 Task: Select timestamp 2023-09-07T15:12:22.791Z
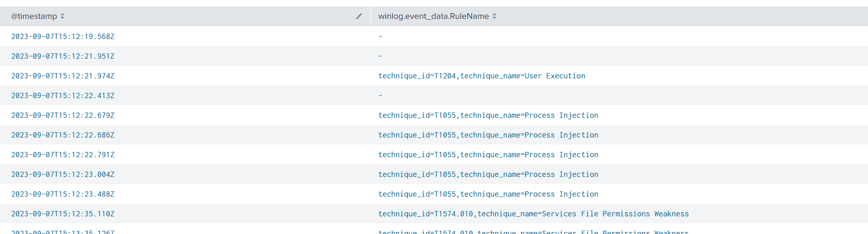point(63,155)
